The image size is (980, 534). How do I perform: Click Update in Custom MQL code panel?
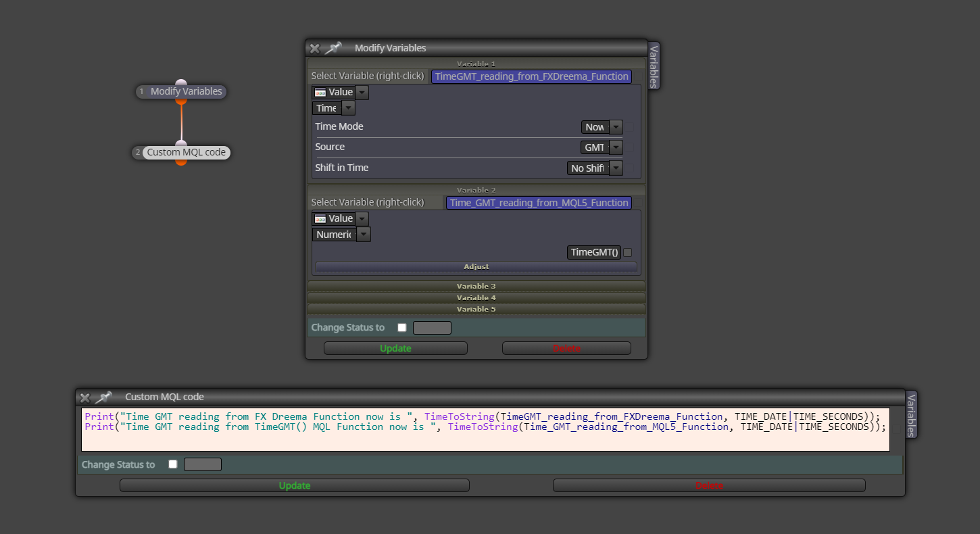pos(295,485)
